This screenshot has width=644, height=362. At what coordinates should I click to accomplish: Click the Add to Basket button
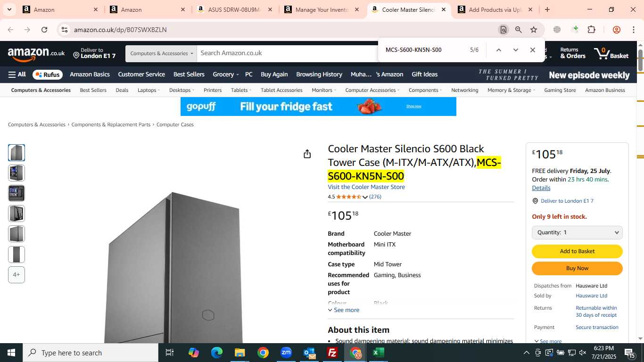click(577, 251)
